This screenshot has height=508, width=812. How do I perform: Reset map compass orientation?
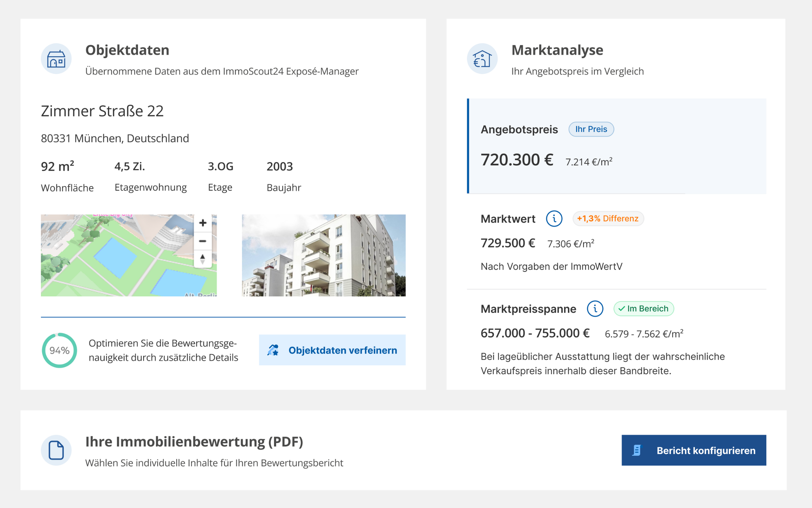(x=203, y=259)
